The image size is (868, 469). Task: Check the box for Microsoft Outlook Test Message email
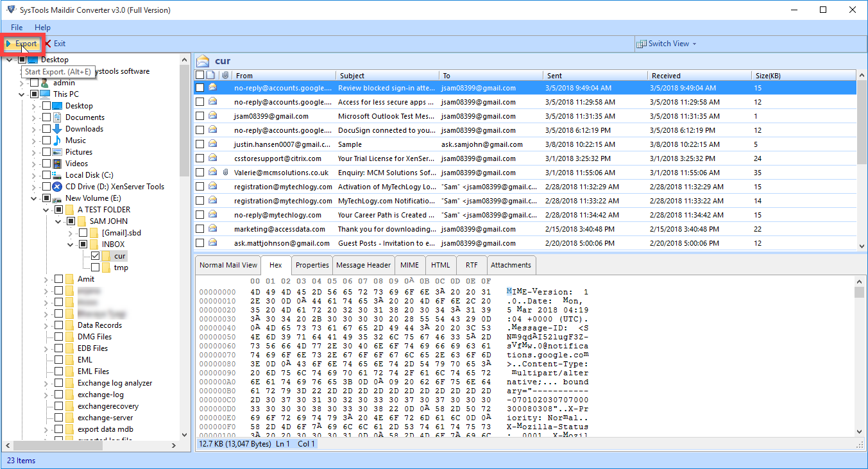pyautogui.click(x=200, y=115)
